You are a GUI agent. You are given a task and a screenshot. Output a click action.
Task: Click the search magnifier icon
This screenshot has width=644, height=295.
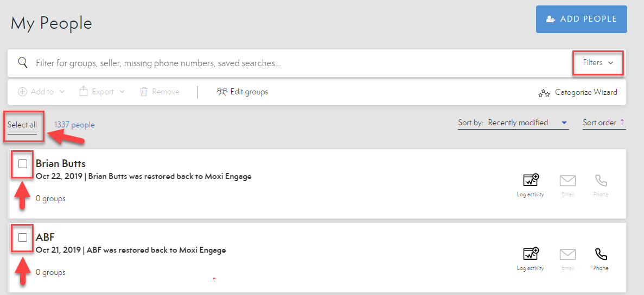23,63
